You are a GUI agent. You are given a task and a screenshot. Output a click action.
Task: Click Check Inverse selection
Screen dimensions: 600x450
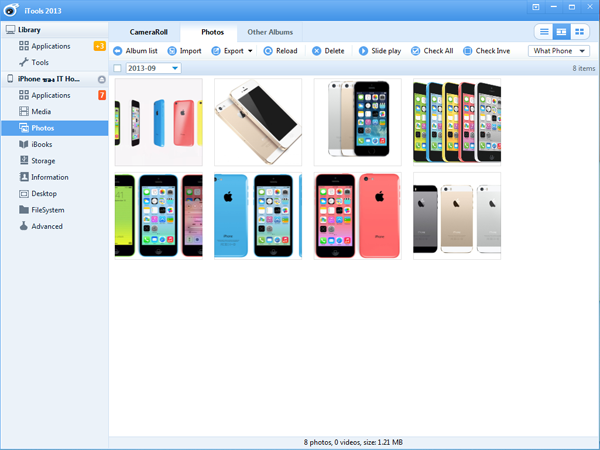[486, 51]
